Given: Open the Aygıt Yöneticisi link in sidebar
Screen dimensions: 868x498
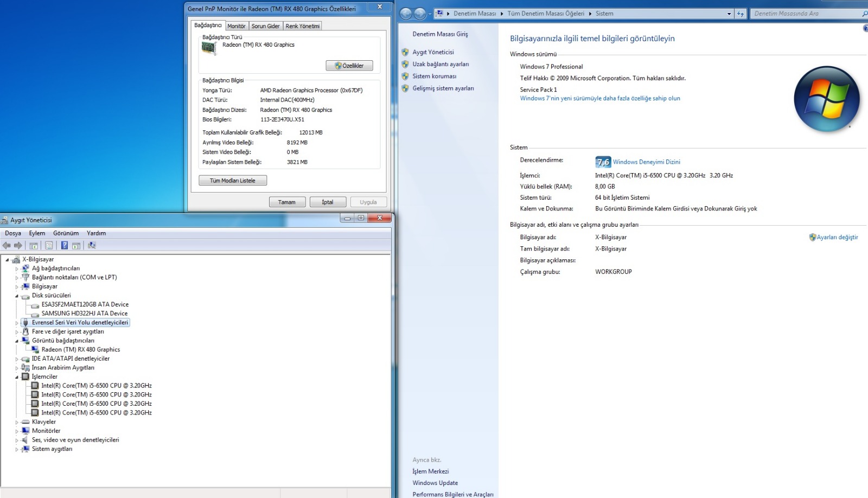Looking at the screenshot, I should point(433,52).
